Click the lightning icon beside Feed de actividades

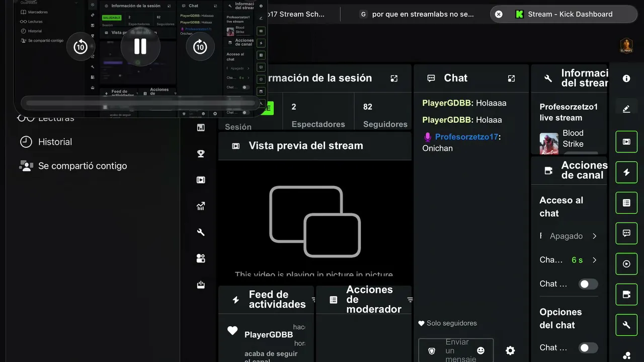(235, 300)
